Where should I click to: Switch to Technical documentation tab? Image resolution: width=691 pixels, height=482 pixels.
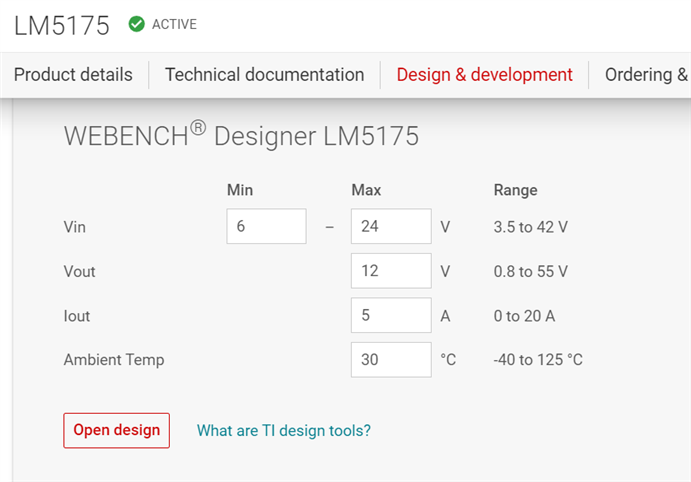(264, 75)
